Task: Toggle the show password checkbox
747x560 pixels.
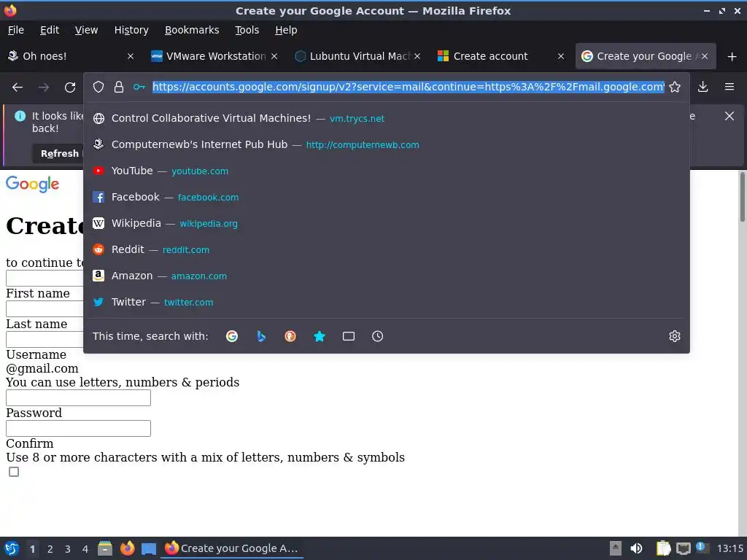Action: tap(14, 472)
